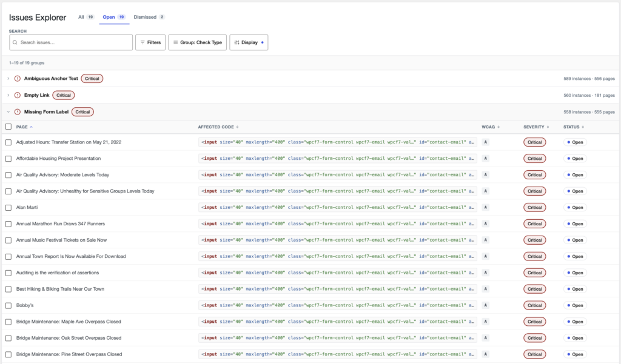
Task: Select Annual Music Festival Tickets row checkbox
Action: 8,240
